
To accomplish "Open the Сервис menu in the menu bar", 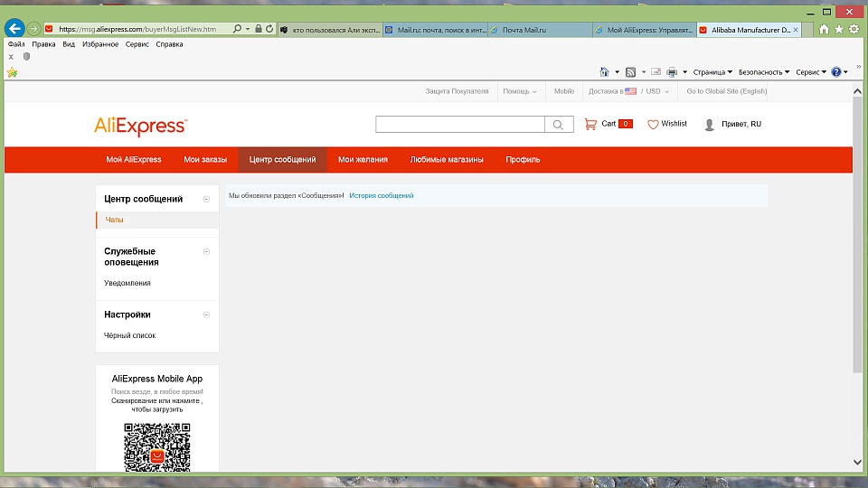I will click(137, 44).
